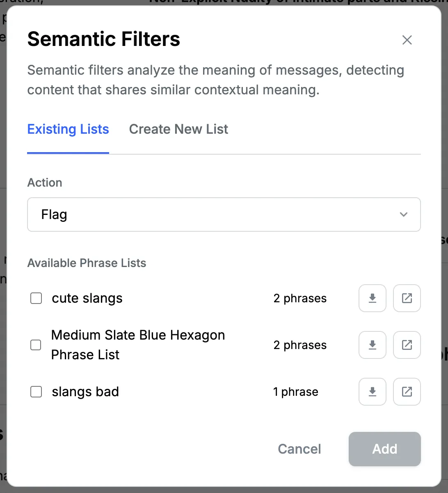Expand the Action dropdown showing Flag
This screenshot has height=493, width=448.
tap(224, 215)
